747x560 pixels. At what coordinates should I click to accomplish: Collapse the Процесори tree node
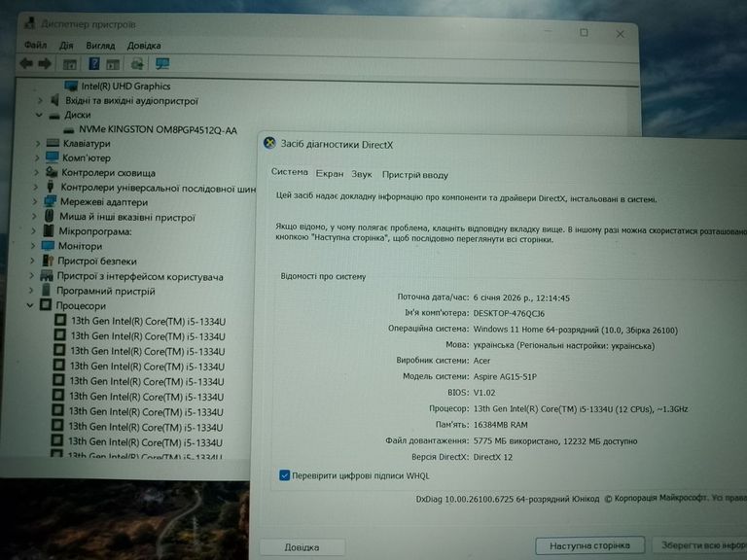coord(30,304)
